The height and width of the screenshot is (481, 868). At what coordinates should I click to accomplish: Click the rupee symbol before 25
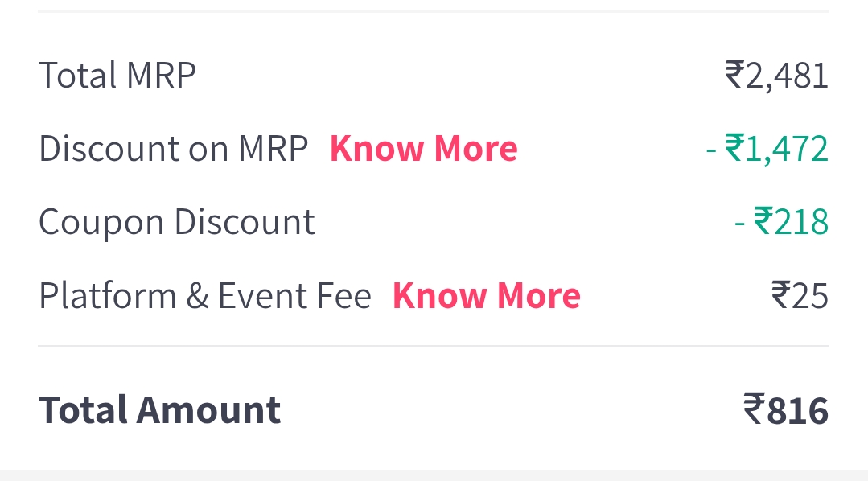780,296
